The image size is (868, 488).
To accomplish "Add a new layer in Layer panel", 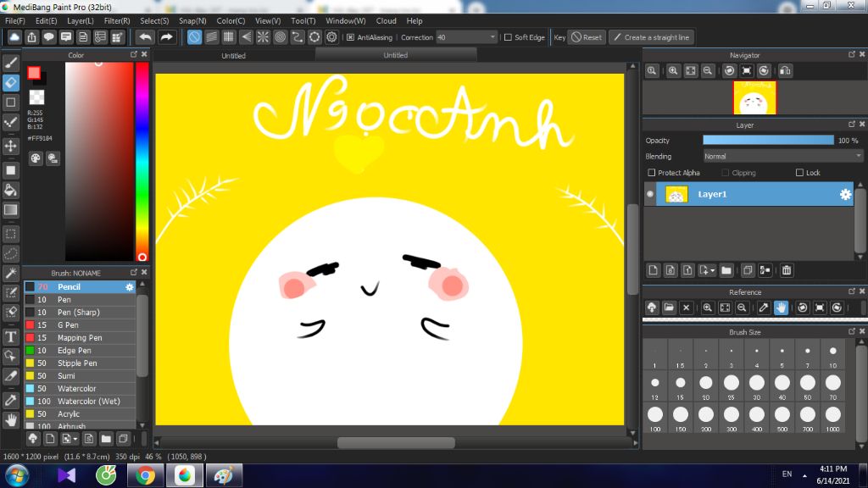I will pyautogui.click(x=654, y=270).
